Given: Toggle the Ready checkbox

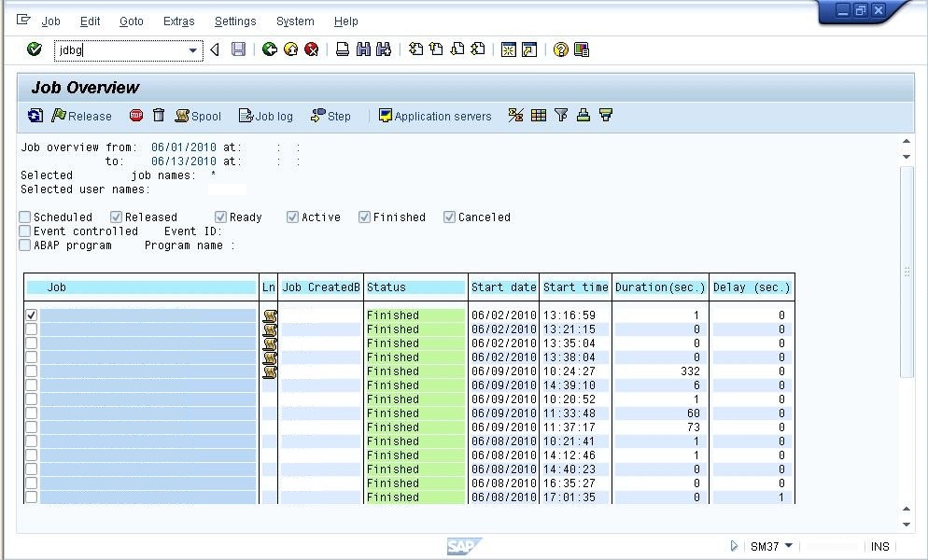Looking at the screenshot, I should [220, 217].
